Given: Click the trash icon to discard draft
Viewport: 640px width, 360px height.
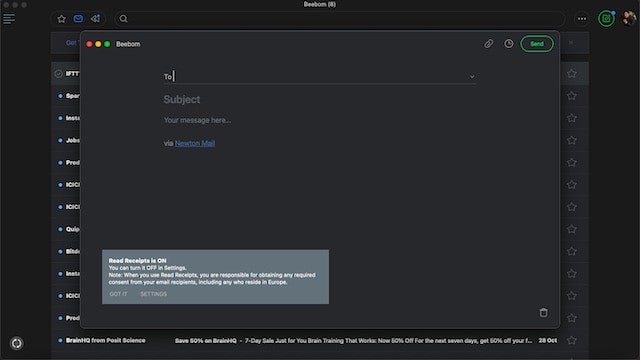Looking at the screenshot, I should click(543, 313).
